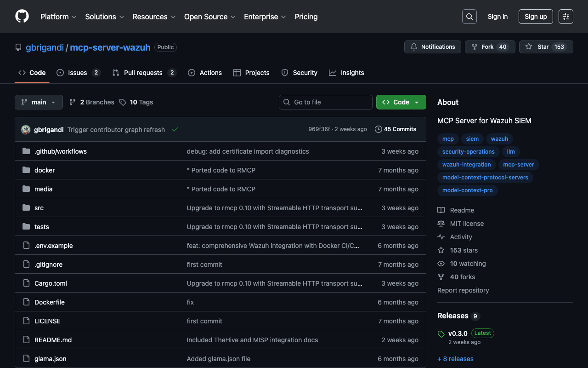
Task: Open the + 8 releases link
Action: tap(455, 359)
